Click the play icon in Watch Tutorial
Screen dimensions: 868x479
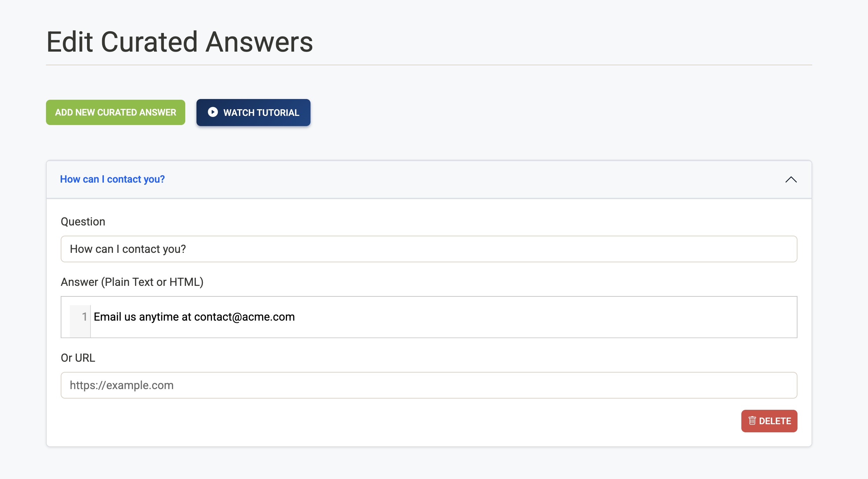coord(213,112)
